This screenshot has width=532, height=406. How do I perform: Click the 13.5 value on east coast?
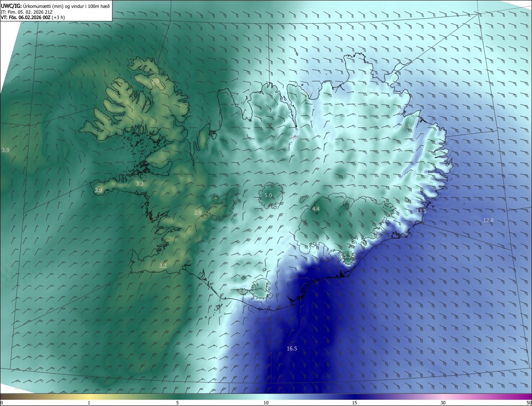point(421,211)
